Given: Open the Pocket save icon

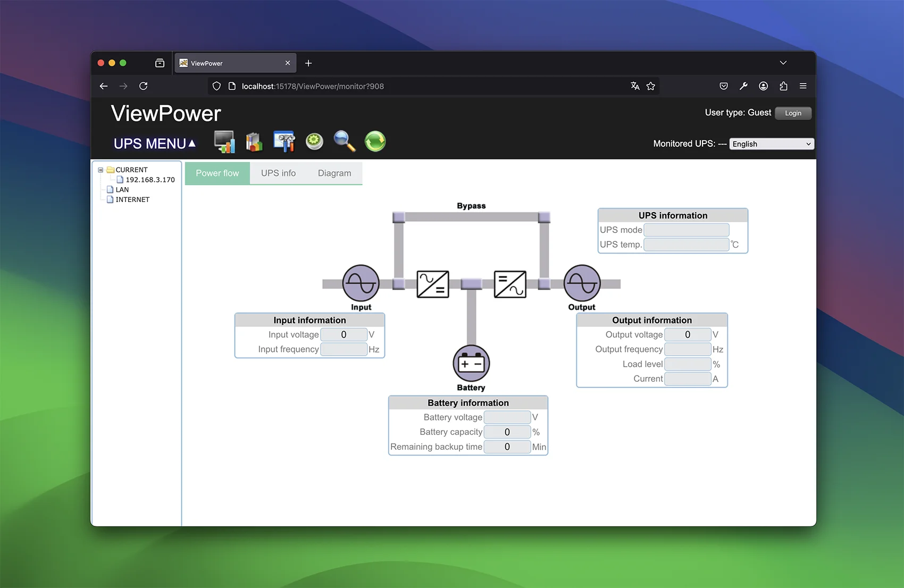Looking at the screenshot, I should tap(724, 86).
